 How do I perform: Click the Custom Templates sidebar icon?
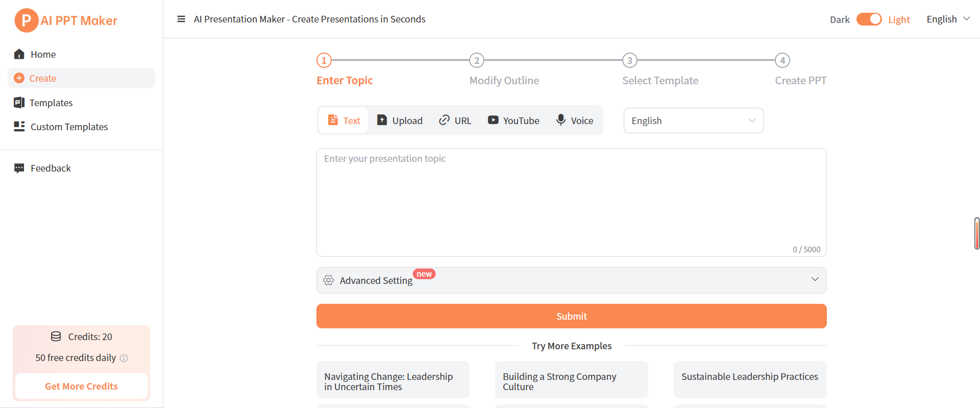point(19,127)
